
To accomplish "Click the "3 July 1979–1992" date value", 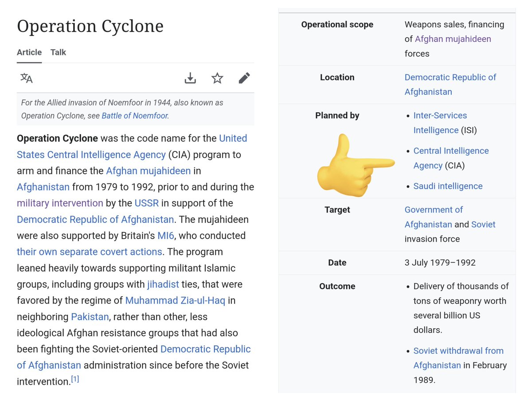I will click(x=440, y=263).
